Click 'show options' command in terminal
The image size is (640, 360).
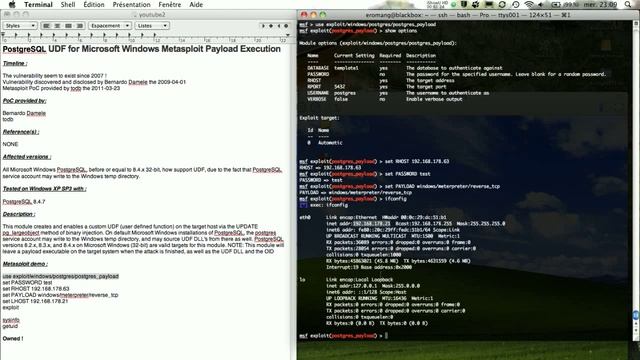401,31
